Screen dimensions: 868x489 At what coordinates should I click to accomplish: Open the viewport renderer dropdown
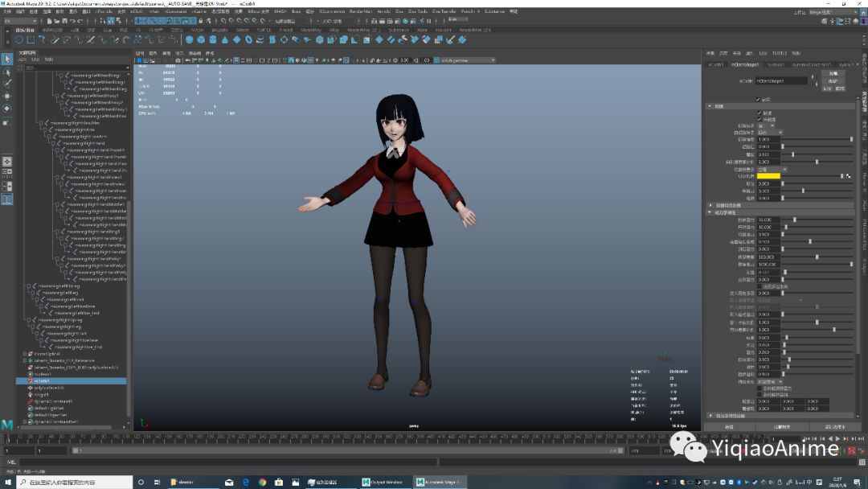pyautogui.click(x=465, y=60)
